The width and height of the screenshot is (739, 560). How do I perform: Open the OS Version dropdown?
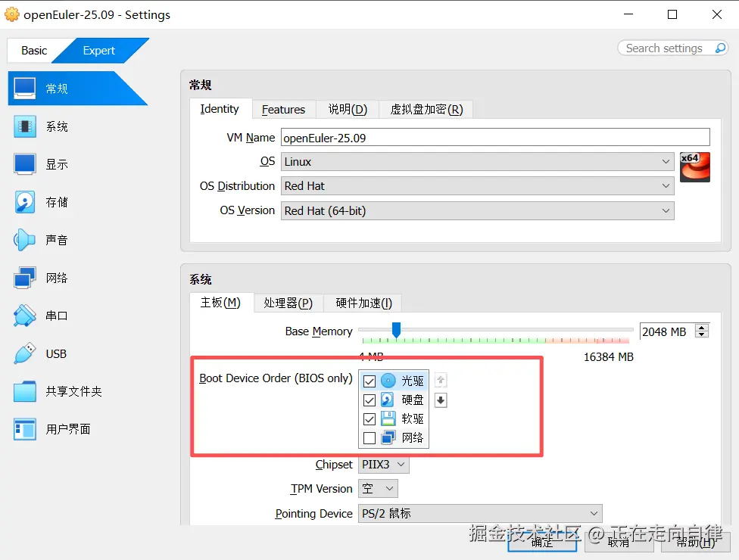click(478, 210)
